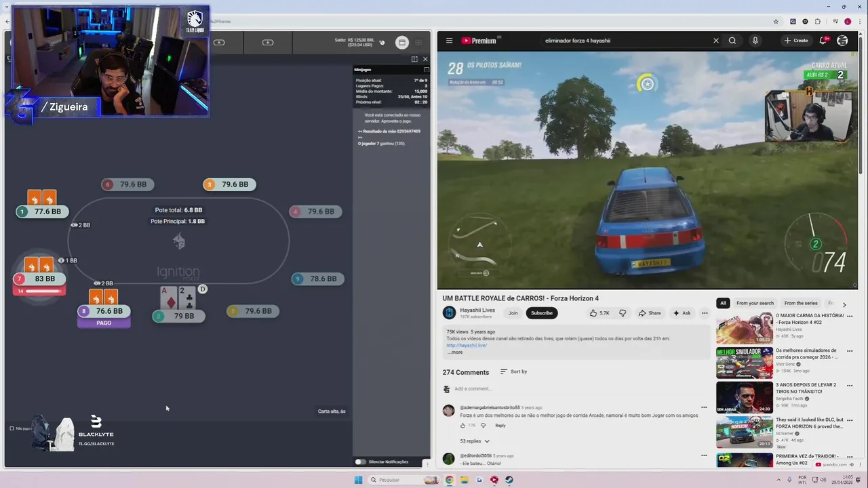
Task: Select grid table view icon in poker client
Action: pos(418,42)
